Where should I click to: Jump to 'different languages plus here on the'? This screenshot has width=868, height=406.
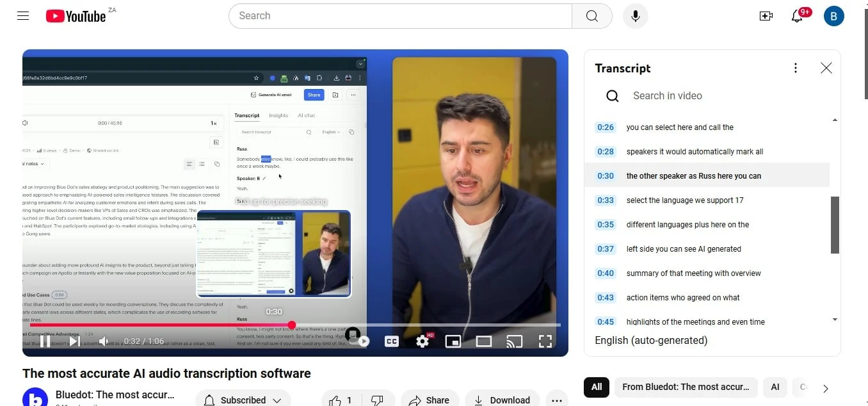coord(707,225)
